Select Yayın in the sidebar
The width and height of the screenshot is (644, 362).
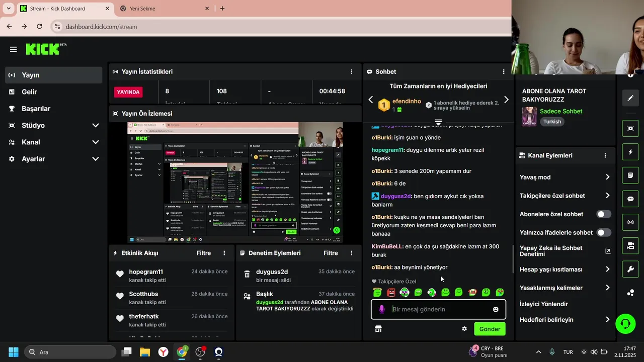pos(54,75)
